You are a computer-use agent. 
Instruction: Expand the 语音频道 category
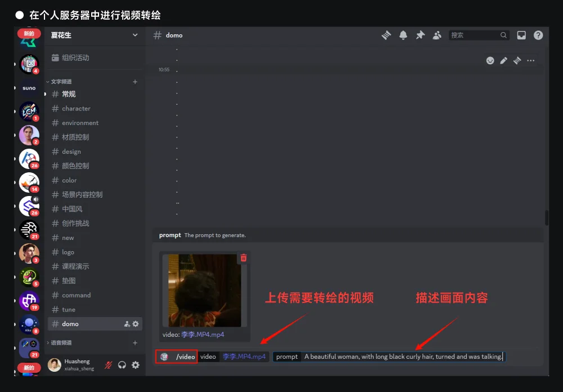click(61, 343)
